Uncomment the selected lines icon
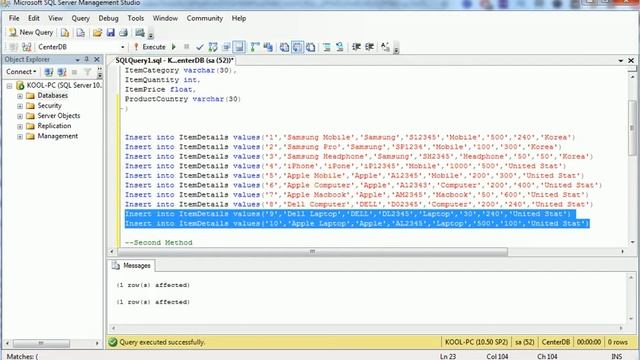Viewport: 640px width, 360px height. pos(340,47)
